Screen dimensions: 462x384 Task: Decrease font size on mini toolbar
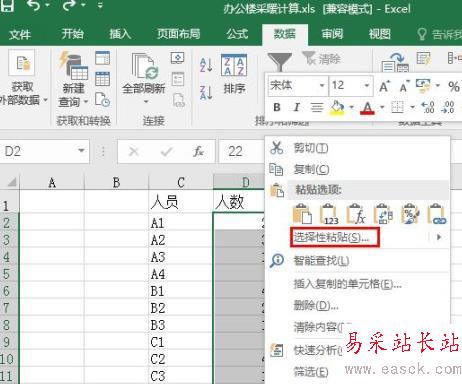[x=404, y=87]
